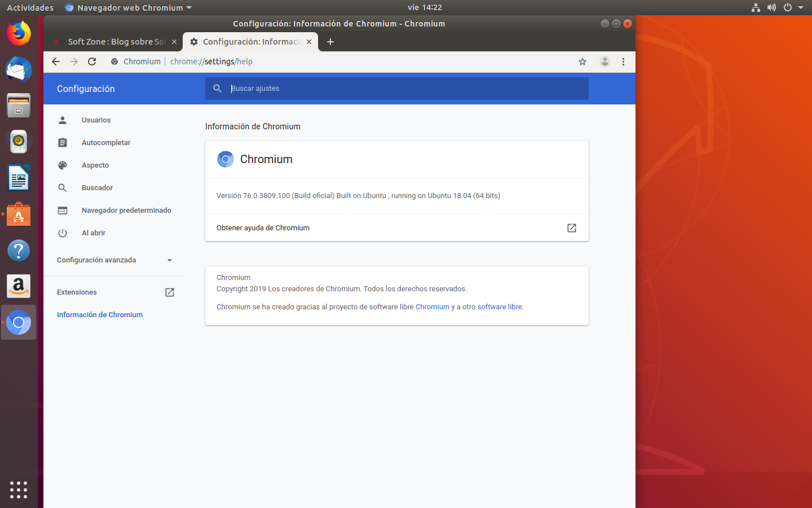Click the external link icon for Obtener ayuda
This screenshot has width=812, height=508.
pos(572,228)
